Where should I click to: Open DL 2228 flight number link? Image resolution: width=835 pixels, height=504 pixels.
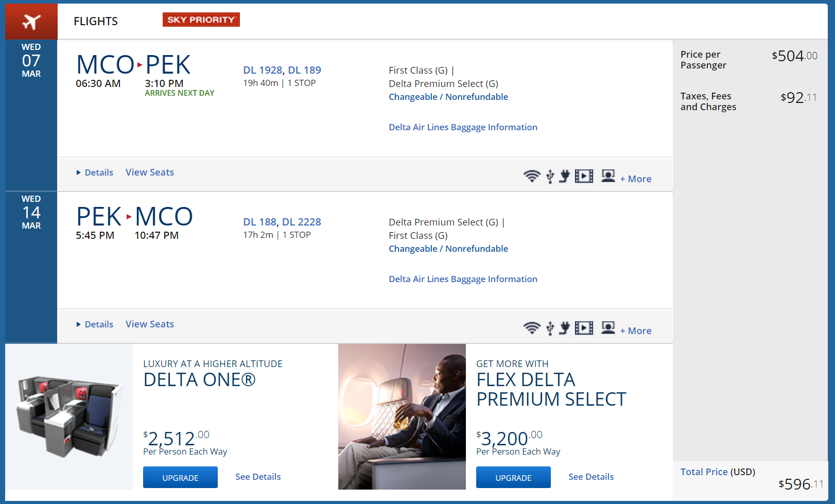(x=302, y=222)
